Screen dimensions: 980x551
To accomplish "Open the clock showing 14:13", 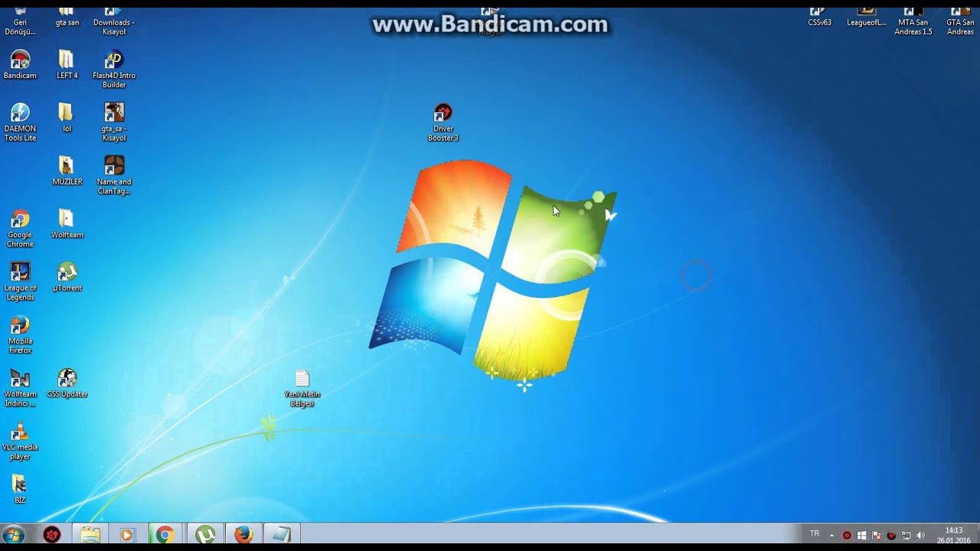I will click(953, 535).
